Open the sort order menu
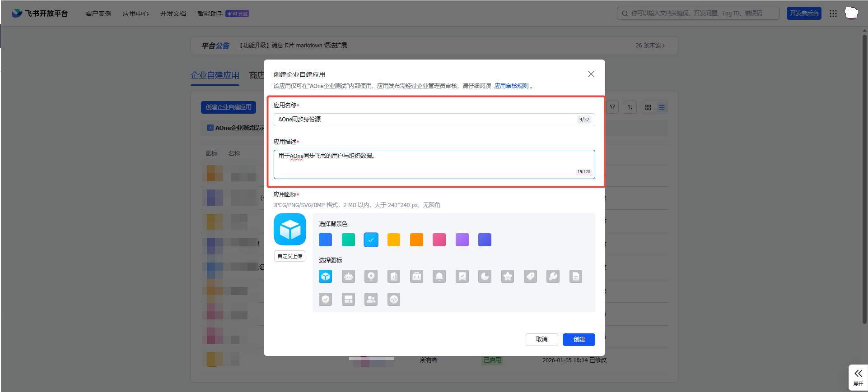Viewport: 868px width, 392px height. [630, 107]
